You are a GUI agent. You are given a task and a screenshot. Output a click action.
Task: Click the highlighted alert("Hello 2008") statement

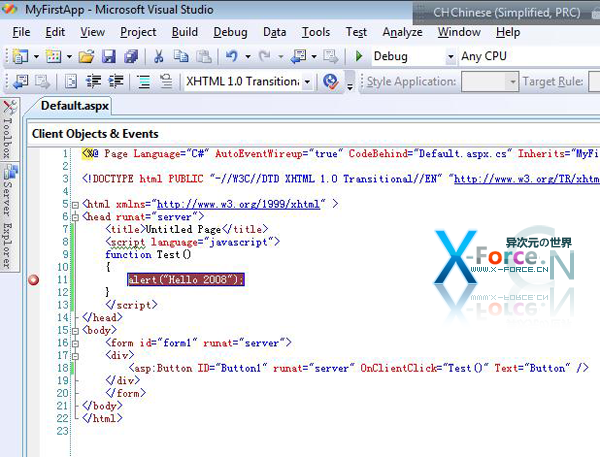(x=186, y=279)
